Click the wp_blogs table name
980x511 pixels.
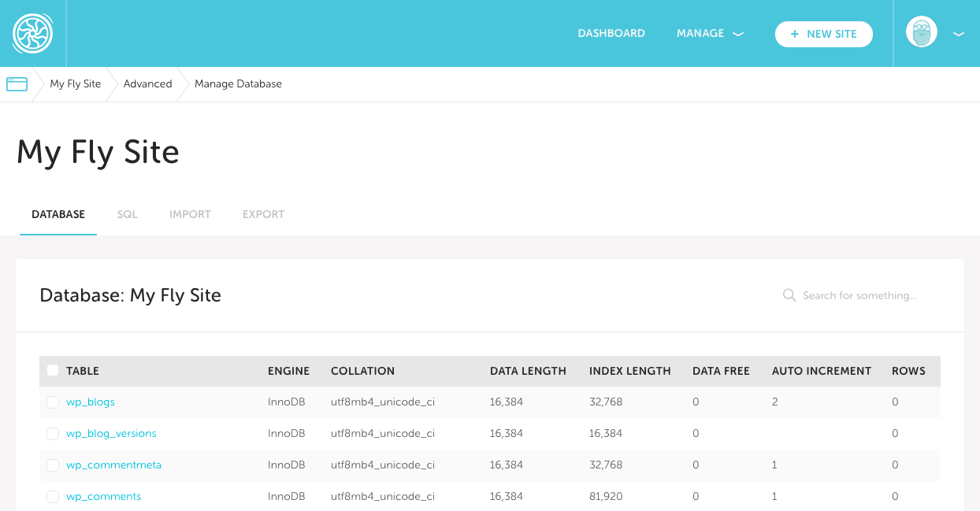click(91, 402)
